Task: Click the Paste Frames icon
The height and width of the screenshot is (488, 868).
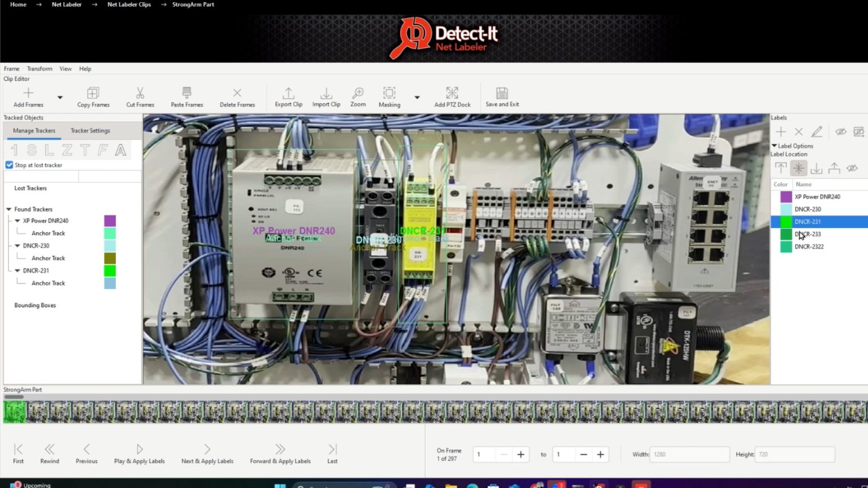Action: point(186,97)
